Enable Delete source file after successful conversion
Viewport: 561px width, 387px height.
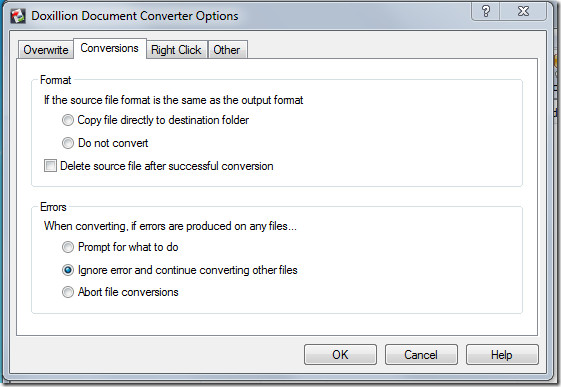point(50,166)
